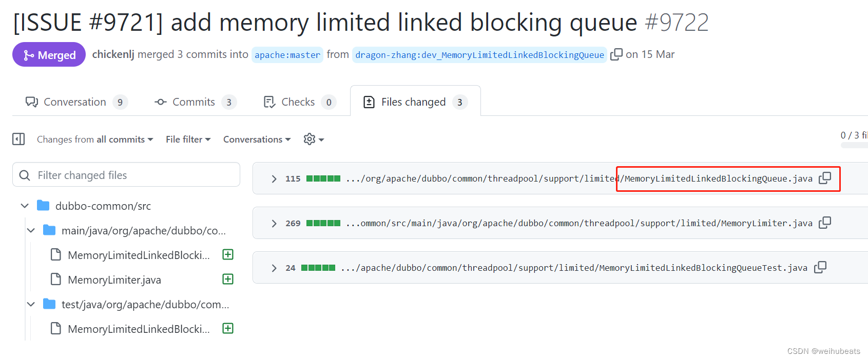Open diff settings gear menu

click(x=314, y=139)
